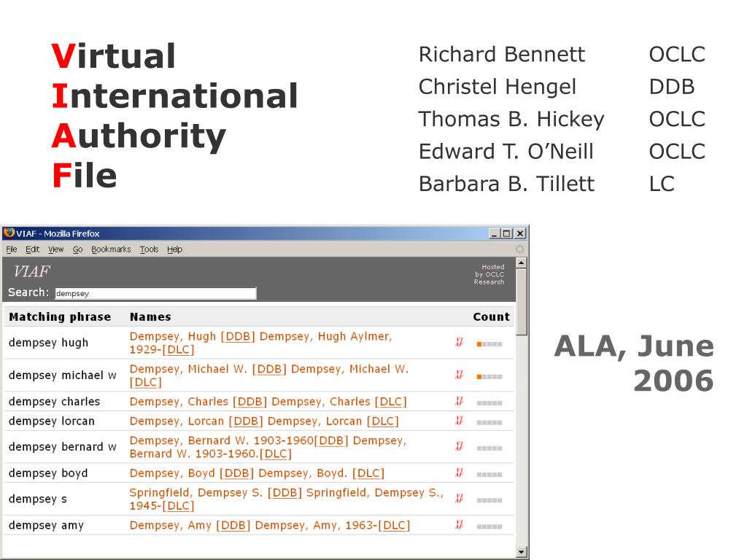Open the Tools menu
Image resolution: width=747 pixels, height=560 pixels.
coord(149,249)
